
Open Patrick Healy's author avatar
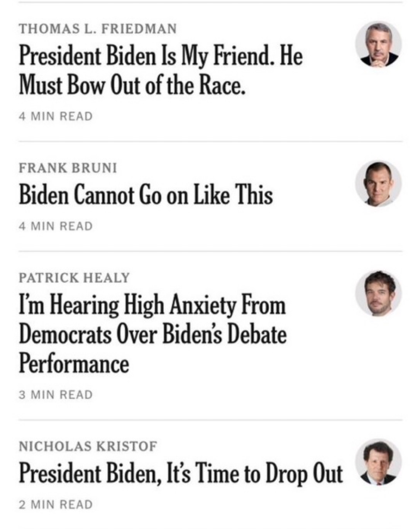pos(378,293)
